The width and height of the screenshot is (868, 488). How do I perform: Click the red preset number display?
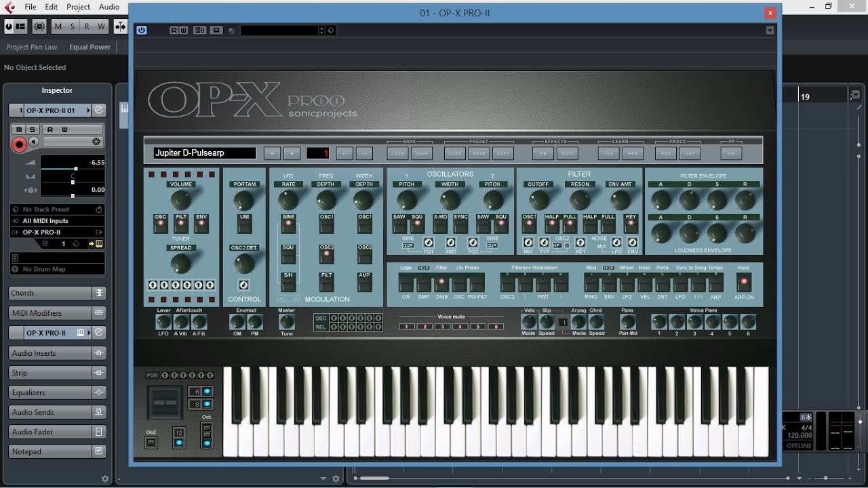pos(319,153)
